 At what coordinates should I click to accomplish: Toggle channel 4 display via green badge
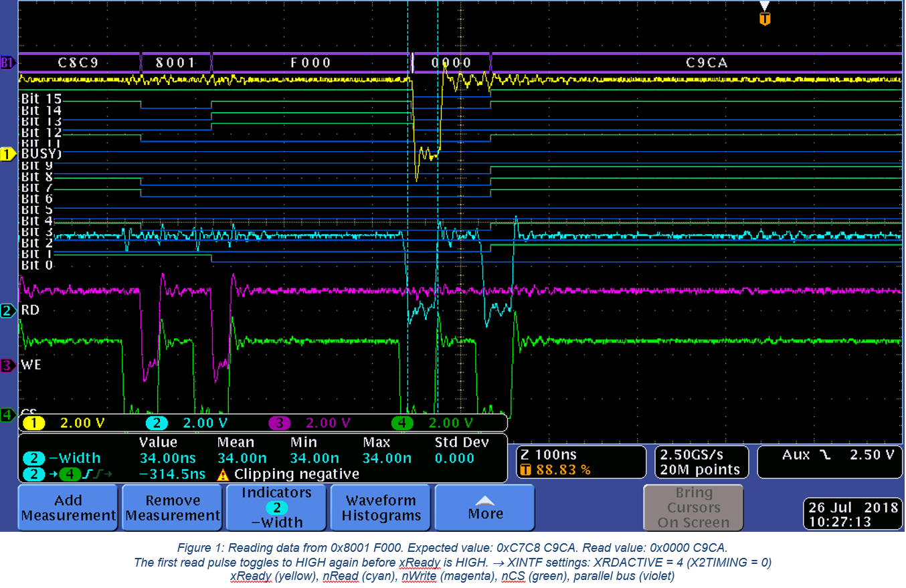point(401,423)
